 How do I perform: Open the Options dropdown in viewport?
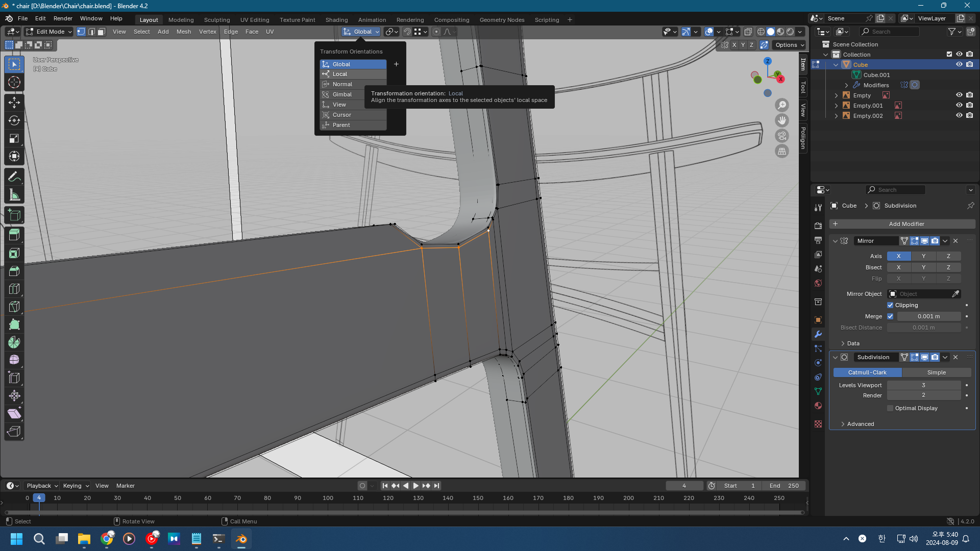point(790,45)
